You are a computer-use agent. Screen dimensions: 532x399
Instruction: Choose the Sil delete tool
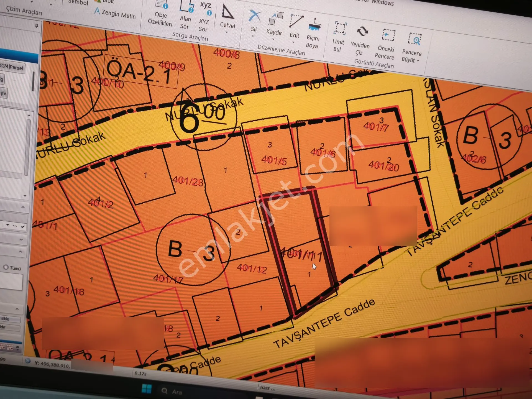pyautogui.click(x=254, y=21)
